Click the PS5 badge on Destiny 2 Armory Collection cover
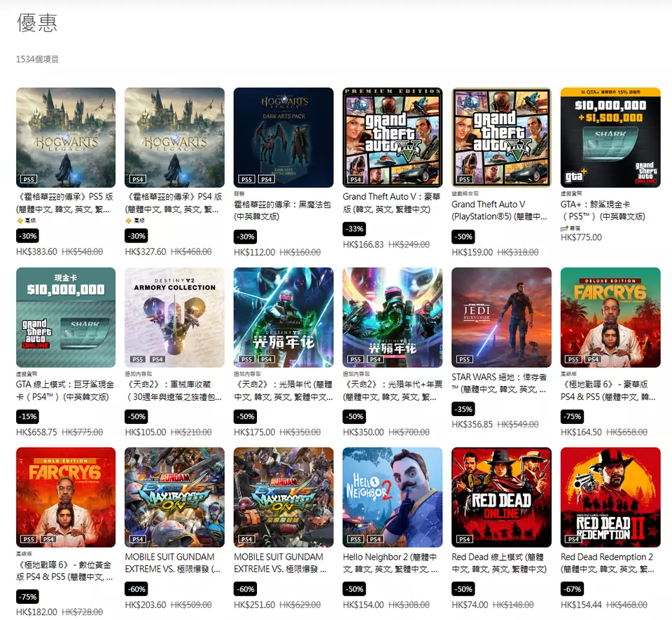The image size is (672, 620). tap(138, 359)
